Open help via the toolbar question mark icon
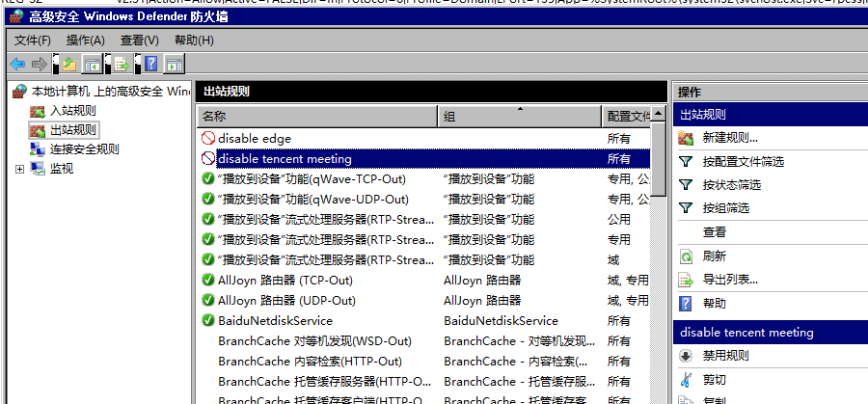 (x=150, y=65)
